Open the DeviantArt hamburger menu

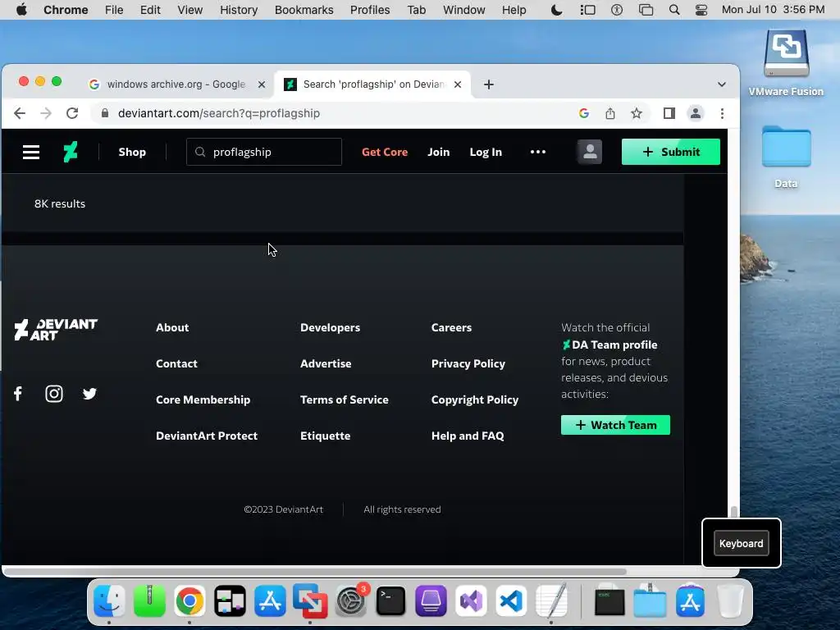point(31,152)
